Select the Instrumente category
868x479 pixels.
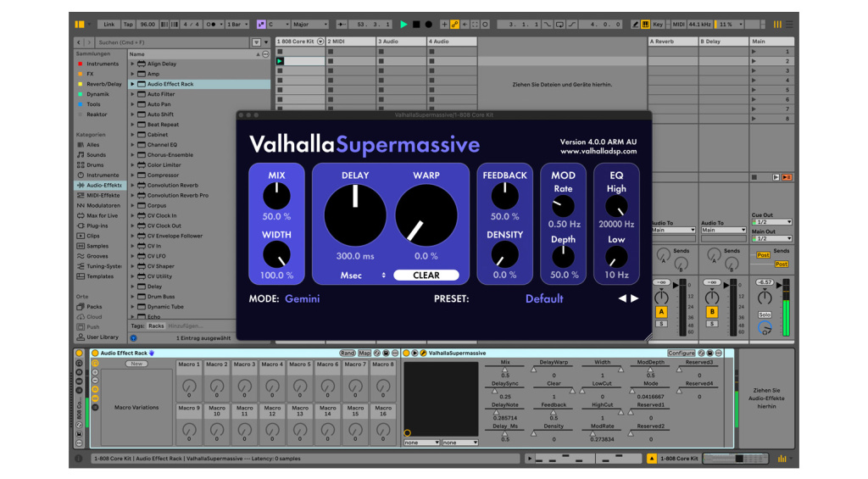point(100,175)
